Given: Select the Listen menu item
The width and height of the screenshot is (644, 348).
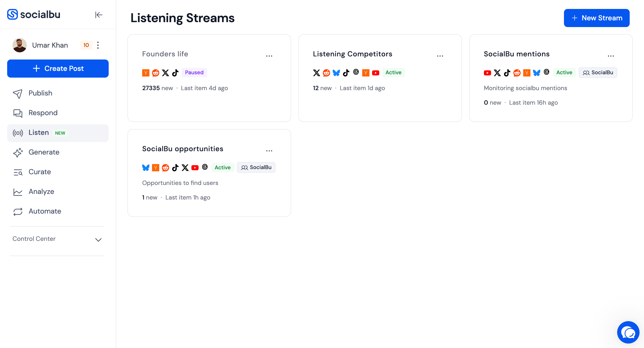Looking at the screenshot, I should click(58, 133).
